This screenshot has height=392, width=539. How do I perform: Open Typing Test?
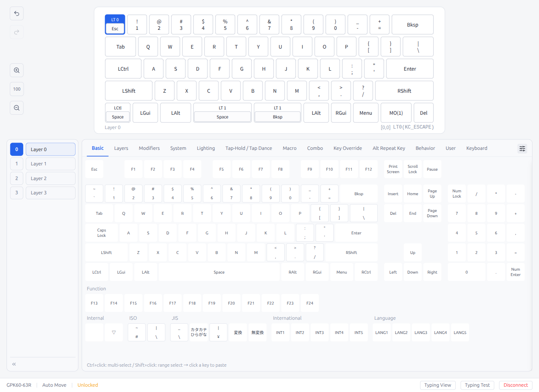[x=477, y=385]
